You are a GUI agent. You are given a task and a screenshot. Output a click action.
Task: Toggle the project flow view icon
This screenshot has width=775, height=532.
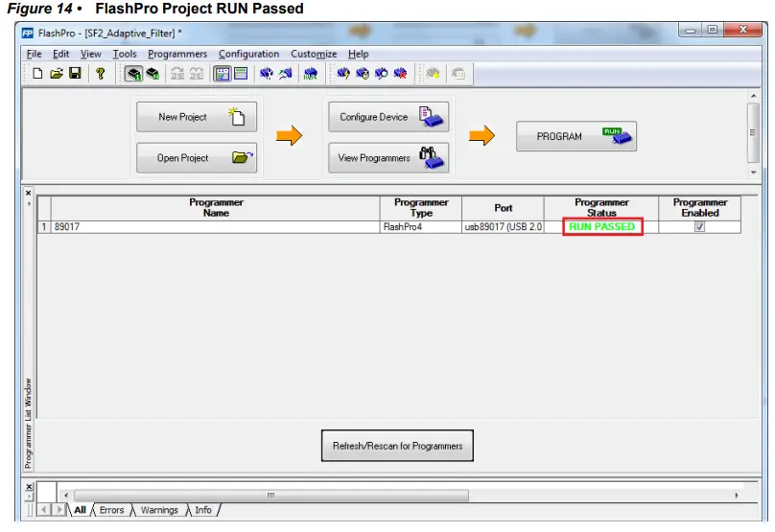[222, 74]
